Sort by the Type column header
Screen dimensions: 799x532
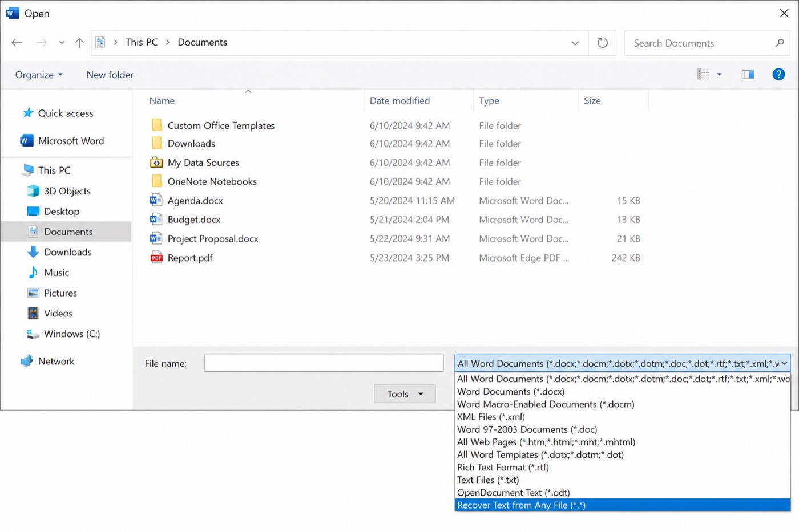click(x=489, y=101)
